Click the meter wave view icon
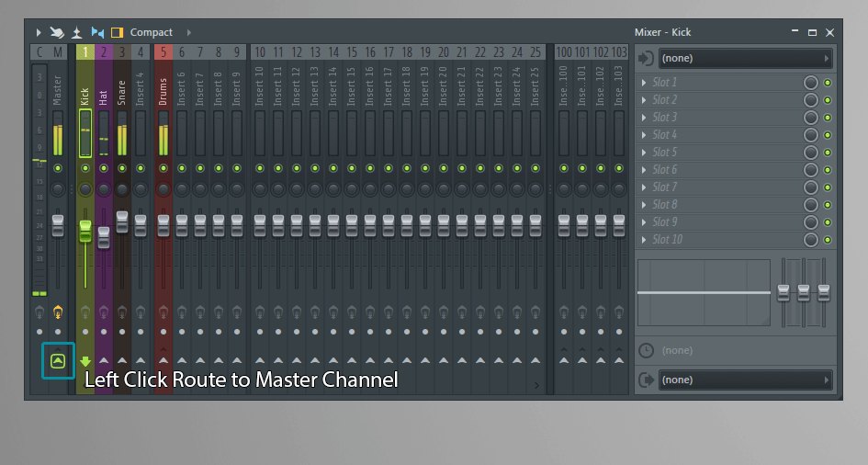The width and height of the screenshot is (868, 465). [77, 33]
